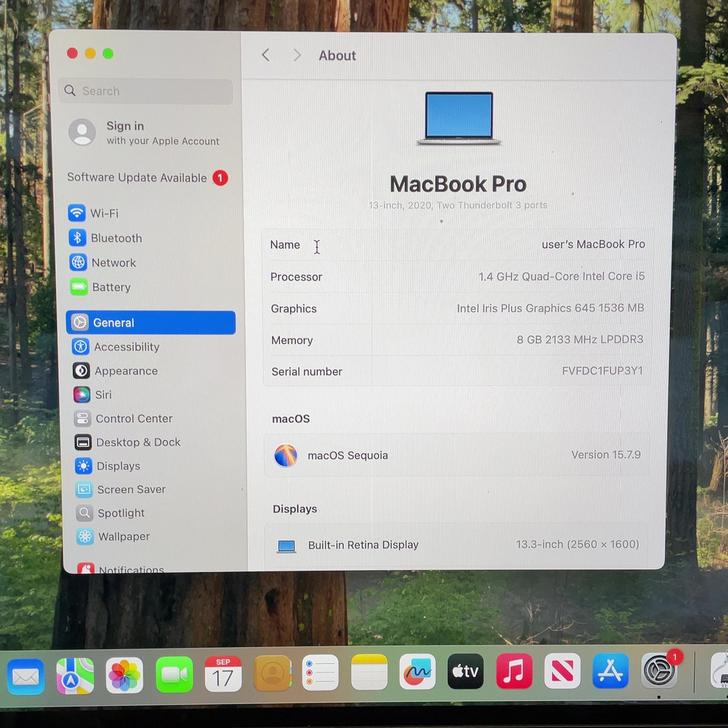The width and height of the screenshot is (728, 728).
Task: Open Desktop & Dock settings
Action: tap(127, 442)
